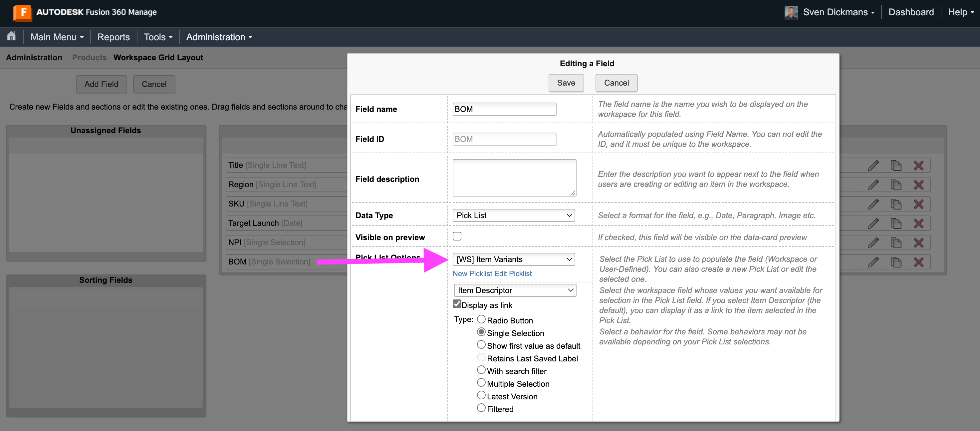Select the Multiple Selection radio button
Viewport: 980px width, 431px height.
(x=481, y=383)
